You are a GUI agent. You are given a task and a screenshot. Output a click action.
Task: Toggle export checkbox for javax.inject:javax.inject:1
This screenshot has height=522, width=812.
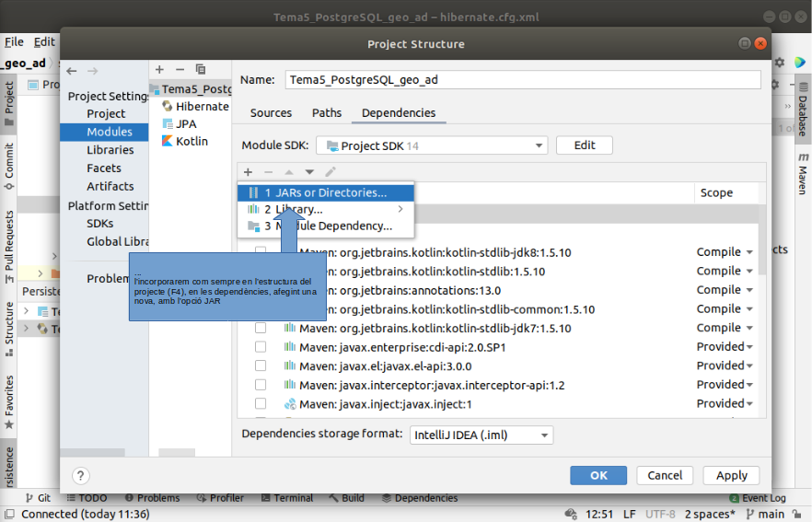(261, 404)
